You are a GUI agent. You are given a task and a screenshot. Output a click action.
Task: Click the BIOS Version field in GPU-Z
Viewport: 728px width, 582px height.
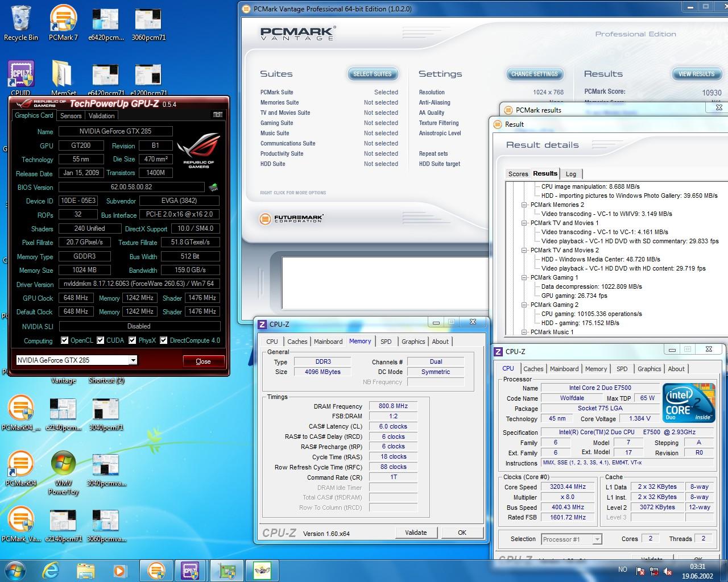pyautogui.click(x=131, y=187)
